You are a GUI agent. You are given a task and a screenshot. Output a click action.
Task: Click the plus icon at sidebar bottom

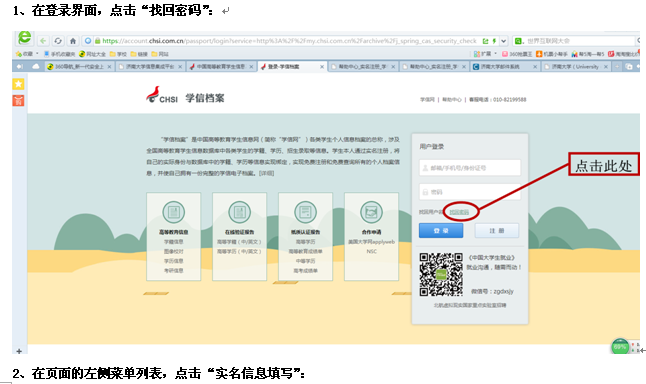click(x=19, y=351)
